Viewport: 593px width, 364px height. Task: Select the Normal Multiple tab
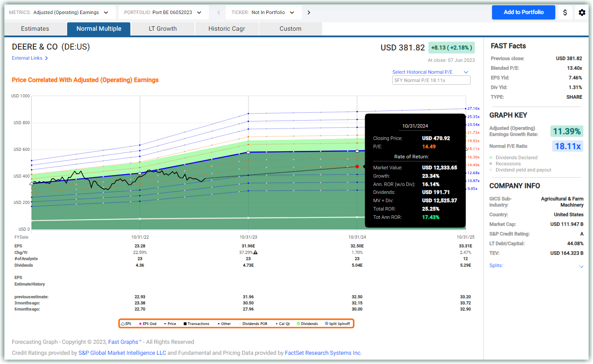(x=99, y=29)
